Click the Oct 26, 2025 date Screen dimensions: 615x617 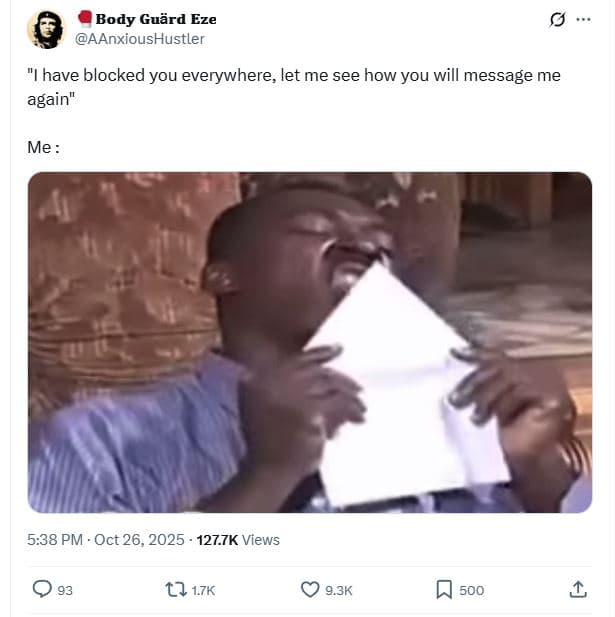pyautogui.click(x=139, y=539)
